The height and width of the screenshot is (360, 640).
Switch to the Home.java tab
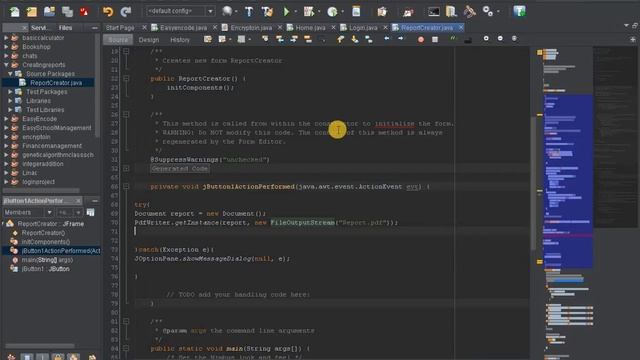(310, 28)
